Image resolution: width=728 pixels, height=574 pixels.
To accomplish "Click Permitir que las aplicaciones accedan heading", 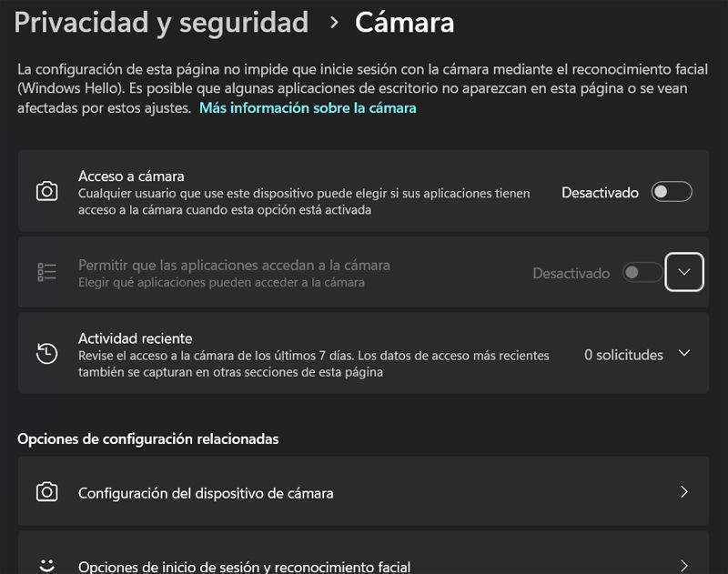I will click(234, 265).
